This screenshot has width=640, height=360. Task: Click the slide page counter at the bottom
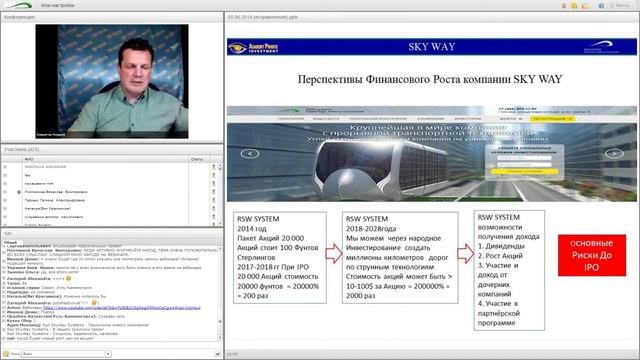232,354
